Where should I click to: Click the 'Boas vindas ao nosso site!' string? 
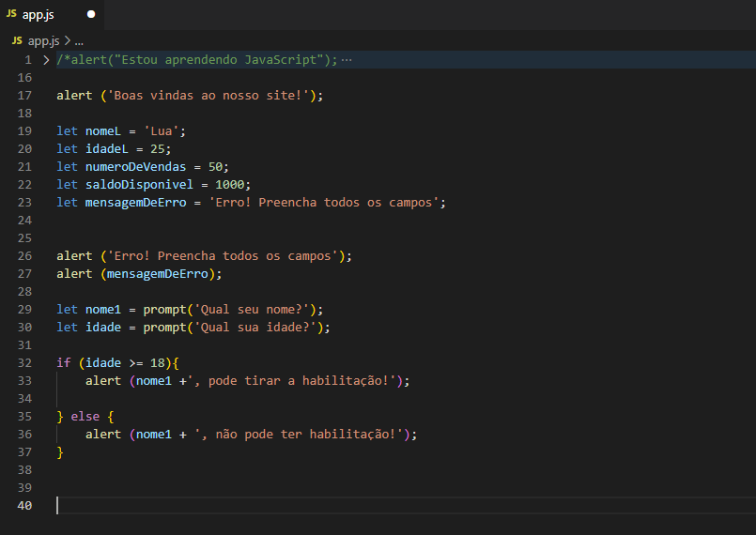pyautogui.click(x=208, y=96)
